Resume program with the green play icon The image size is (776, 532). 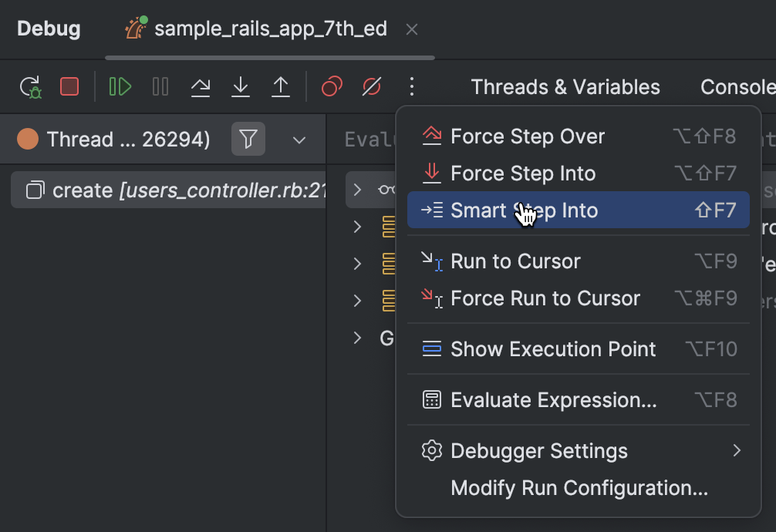120,86
